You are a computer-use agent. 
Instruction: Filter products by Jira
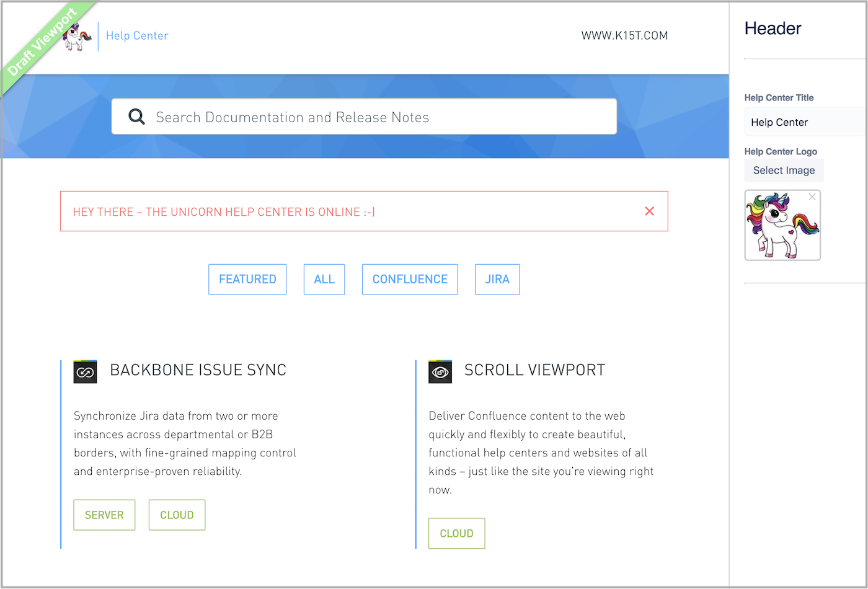[497, 280]
